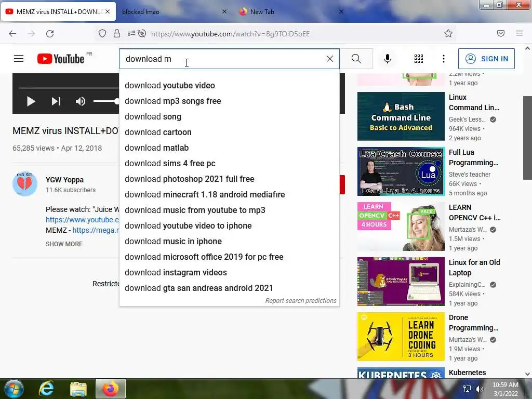The image size is (532, 399).
Task: Click Report search predictions link
Action: coord(301,301)
